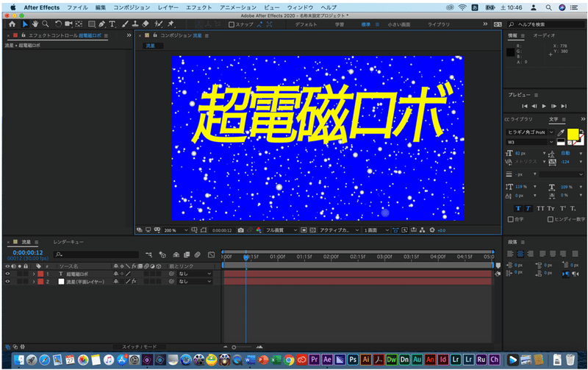Screen dimensions: 588x370
Task: Click the Home icon in the toolbar
Action: pos(12,24)
